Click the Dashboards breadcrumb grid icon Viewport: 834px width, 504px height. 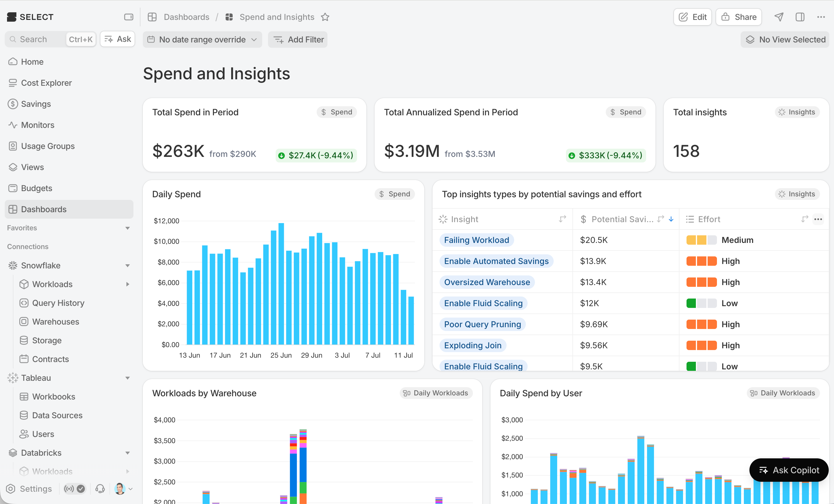pos(152,17)
